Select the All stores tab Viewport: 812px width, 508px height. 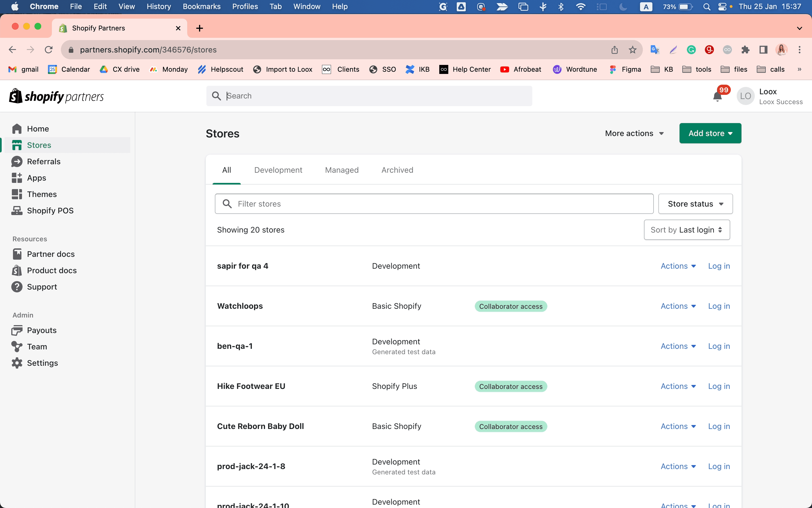[226, 170]
